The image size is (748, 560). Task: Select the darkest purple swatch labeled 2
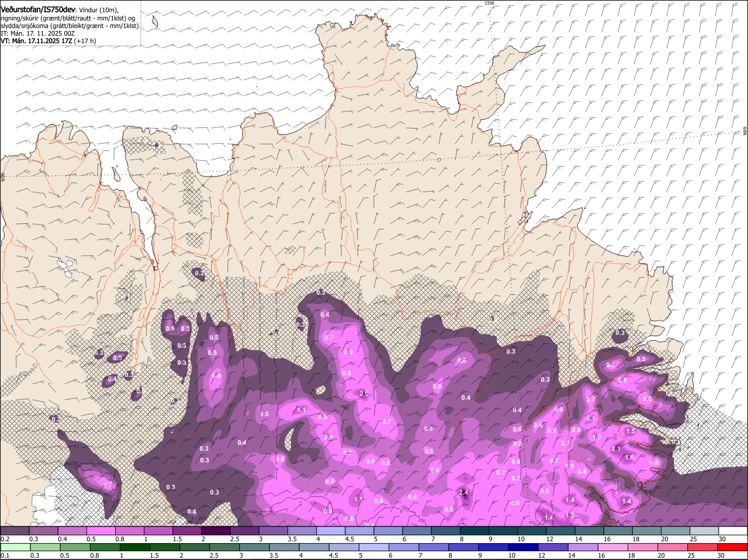click(x=216, y=530)
